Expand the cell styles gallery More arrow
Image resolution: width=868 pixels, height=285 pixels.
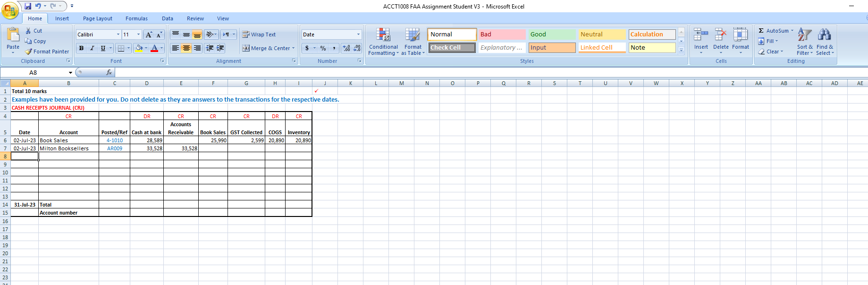[681, 50]
